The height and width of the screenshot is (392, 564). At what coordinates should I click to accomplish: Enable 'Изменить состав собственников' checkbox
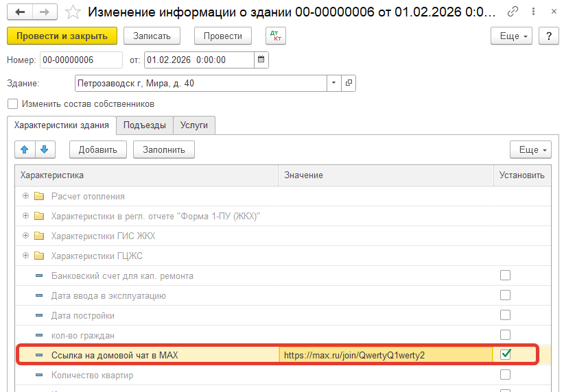click(x=12, y=104)
